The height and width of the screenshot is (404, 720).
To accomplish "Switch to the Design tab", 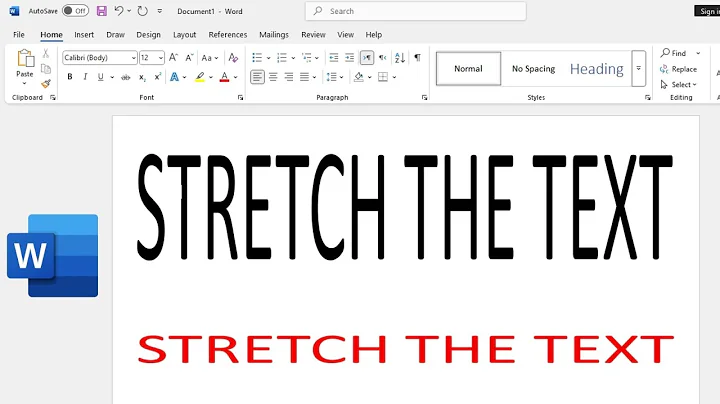I will pyautogui.click(x=148, y=34).
